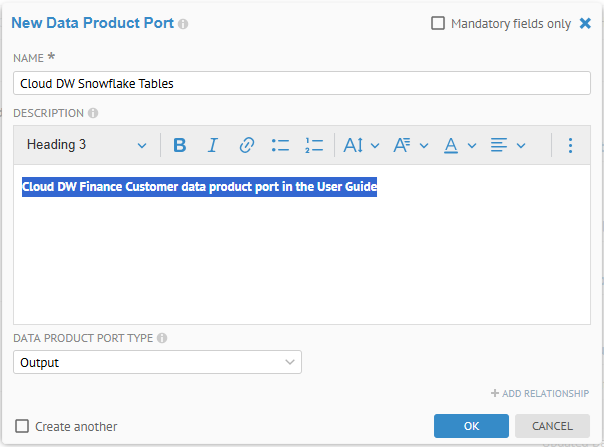Image resolution: width=604 pixels, height=447 pixels.
Task: Open more toolbar options (three dots)
Action: [570, 145]
